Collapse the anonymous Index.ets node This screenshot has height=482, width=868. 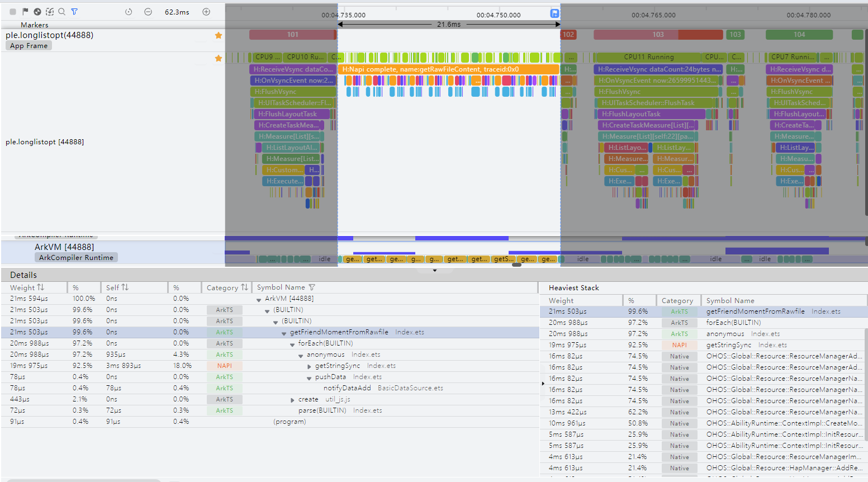(301, 355)
